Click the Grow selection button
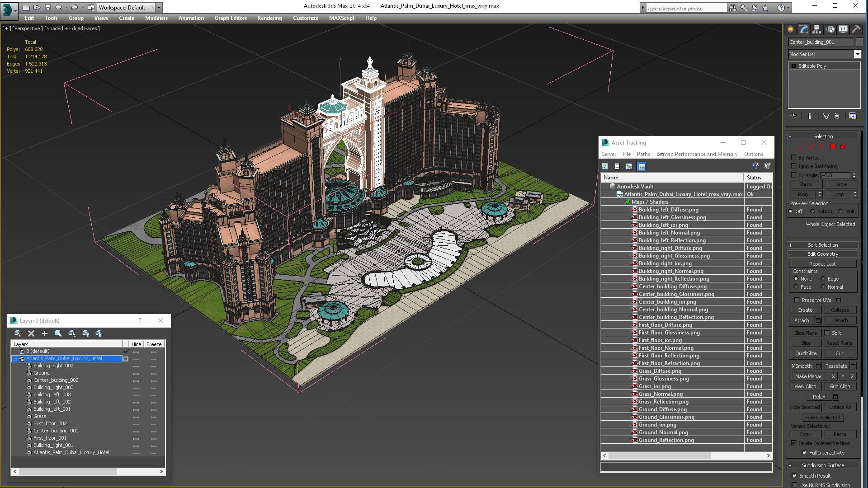The width and height of the screenshot is (868, 488). coord(841,184)
